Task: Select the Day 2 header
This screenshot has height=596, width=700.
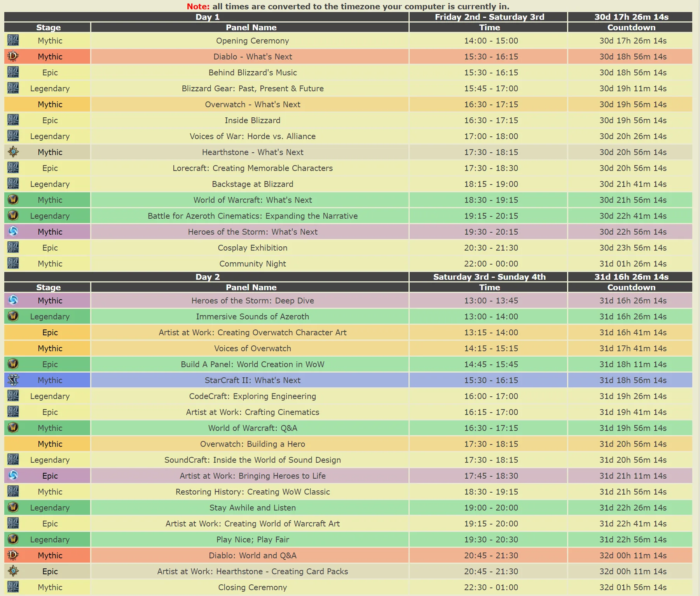Action: point(206,277)
